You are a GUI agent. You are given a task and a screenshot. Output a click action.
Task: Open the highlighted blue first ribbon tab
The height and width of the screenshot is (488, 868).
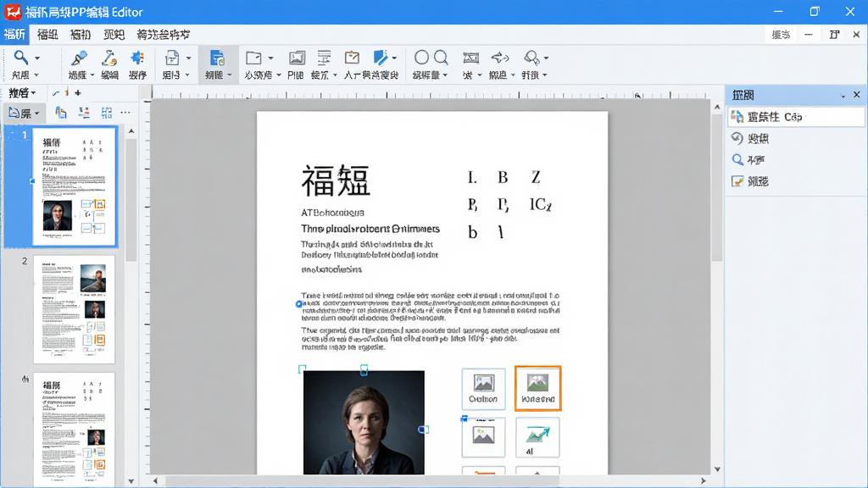(14, 34)
